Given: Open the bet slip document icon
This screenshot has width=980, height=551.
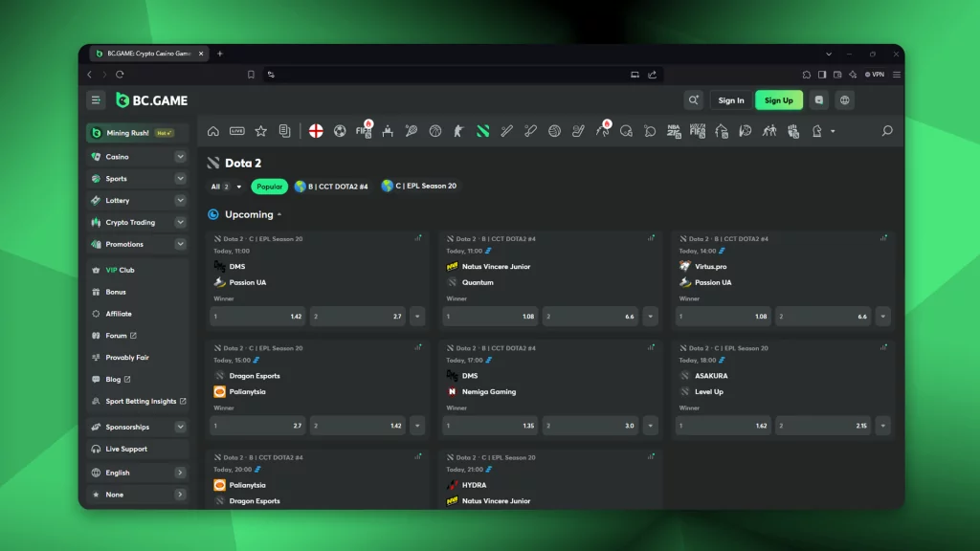Looking at the screenshot, I should click(x=284, y=131).
